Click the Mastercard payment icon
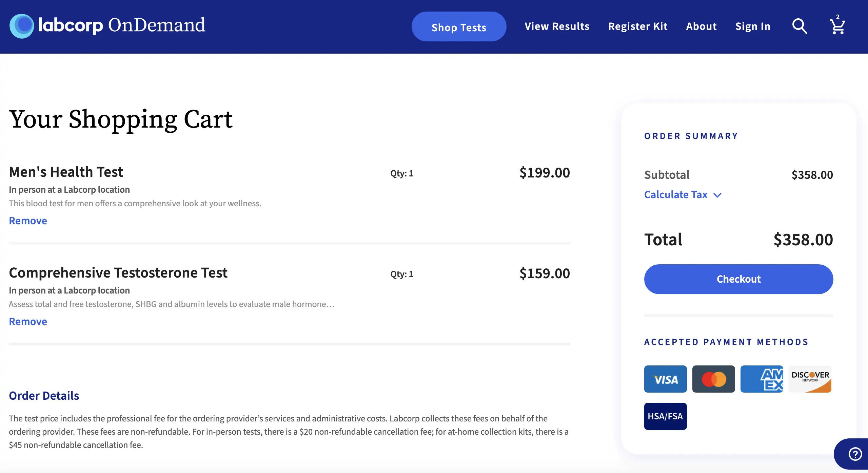Screen dimensions: 868x473 coord(713,379)
